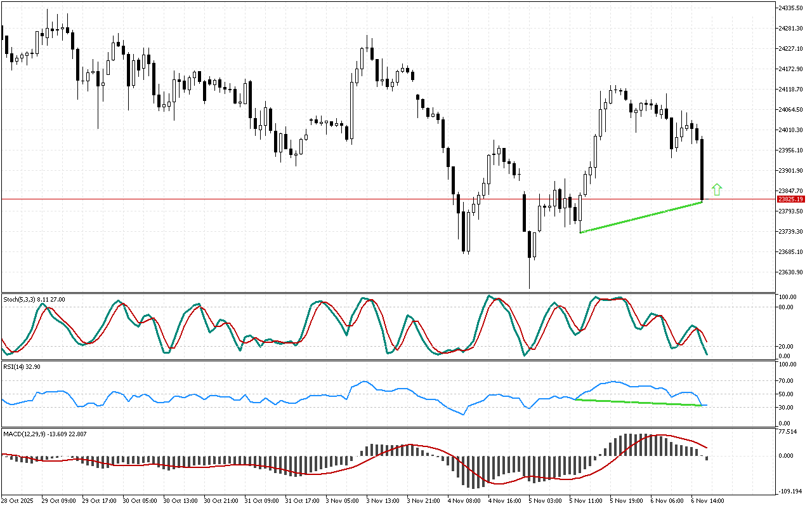Select the green trend line on price chart
This screenshot has width=812, height=508.
point(641,217)
